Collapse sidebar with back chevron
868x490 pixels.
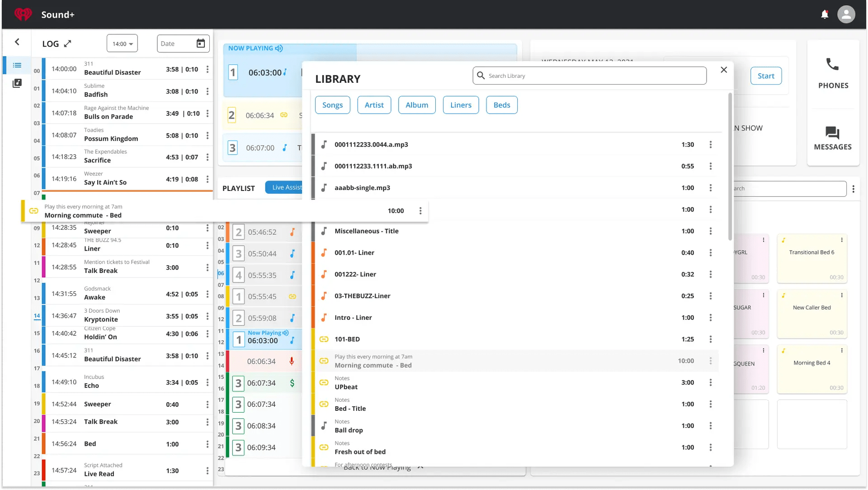(x=17, y=42)
